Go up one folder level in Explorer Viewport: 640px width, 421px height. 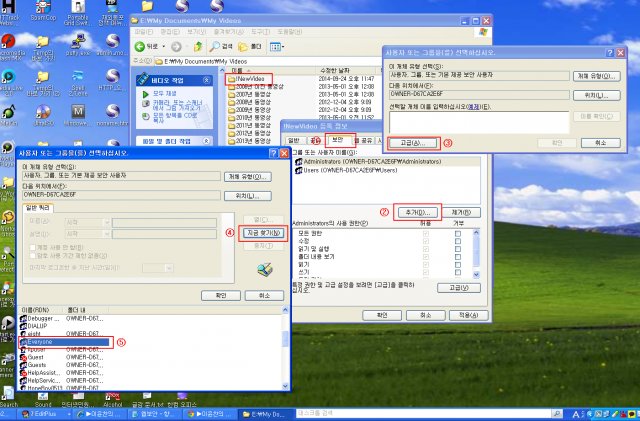(x=198, y=47)
